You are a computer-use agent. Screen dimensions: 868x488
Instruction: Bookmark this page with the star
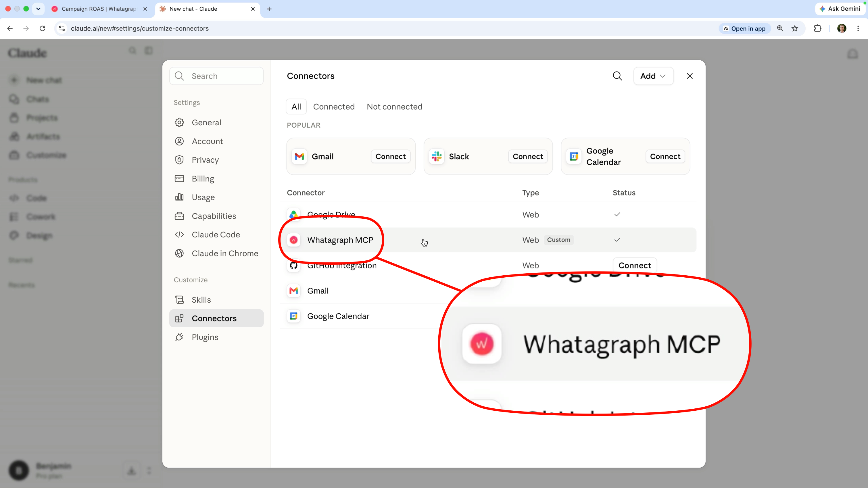point(795,29)
